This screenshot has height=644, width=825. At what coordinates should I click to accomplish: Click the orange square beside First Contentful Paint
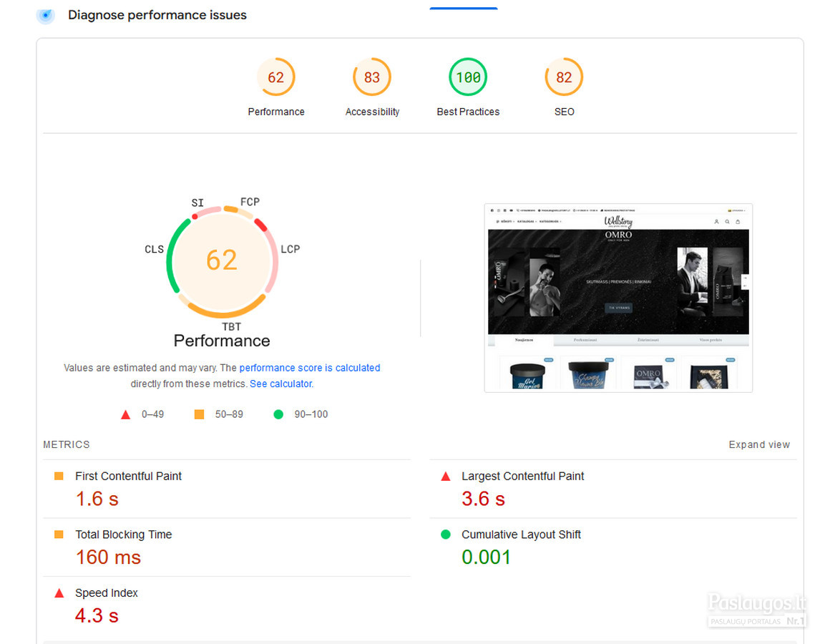59,477
